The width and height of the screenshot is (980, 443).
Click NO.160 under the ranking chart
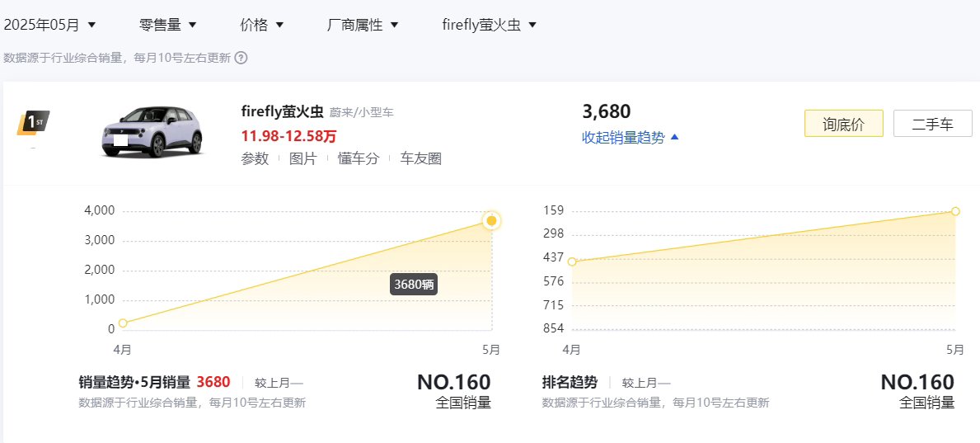[x=917, y=382]
